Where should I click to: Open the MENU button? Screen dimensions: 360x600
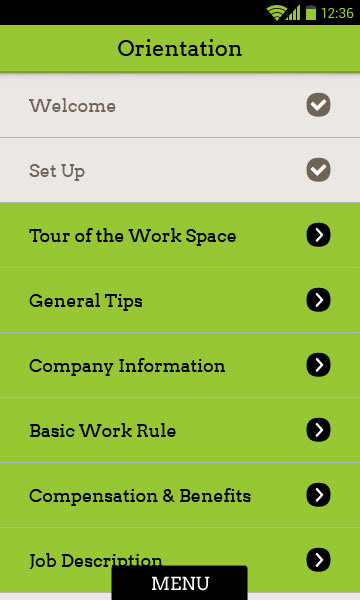(x=179, y=583)
